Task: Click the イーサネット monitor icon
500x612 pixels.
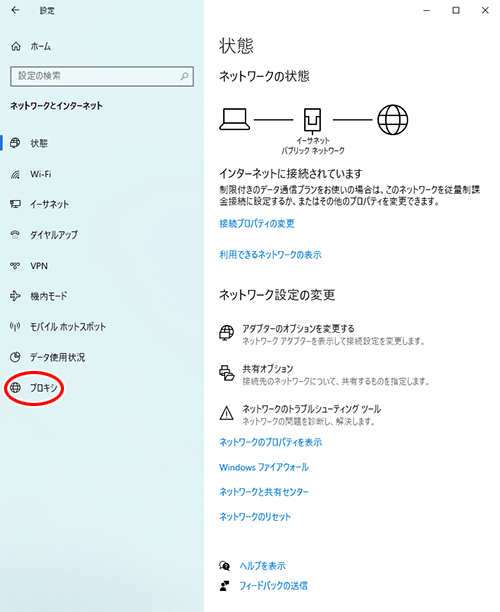Action: tap(15, 204)
